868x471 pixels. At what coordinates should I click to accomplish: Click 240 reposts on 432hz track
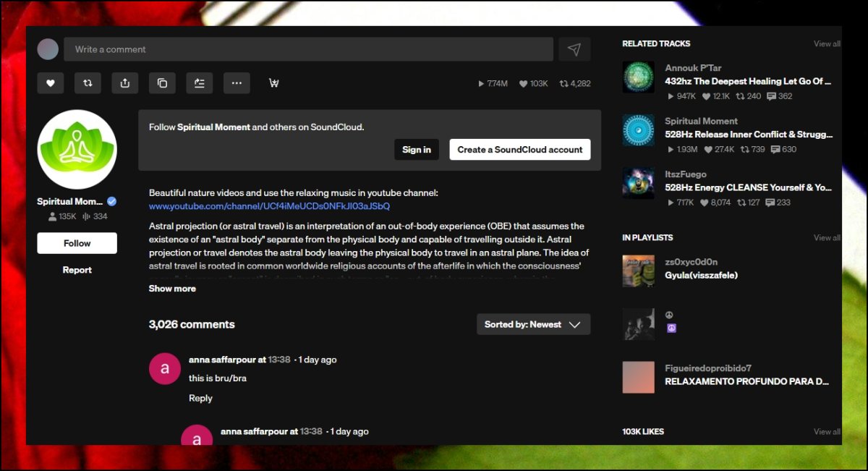coord(749,96)
